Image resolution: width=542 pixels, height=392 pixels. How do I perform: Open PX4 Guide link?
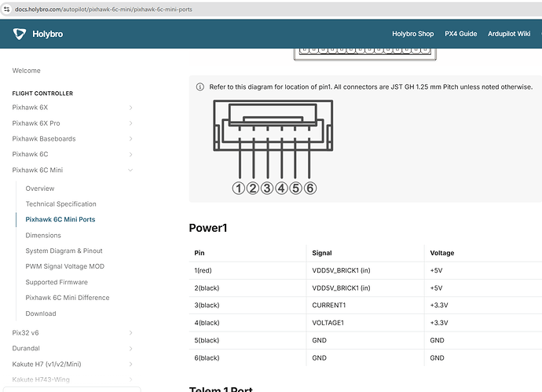(x=461, y=34)
